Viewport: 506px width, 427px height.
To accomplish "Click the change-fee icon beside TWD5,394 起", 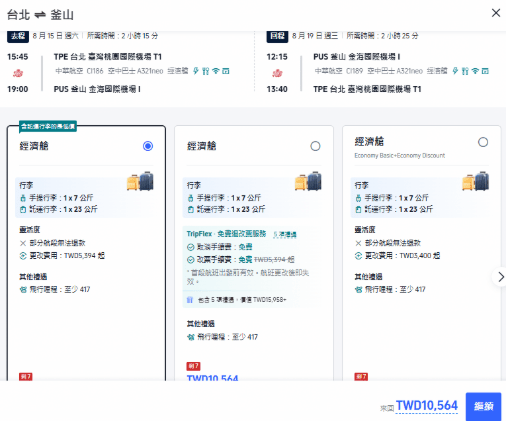I will pyautogui.click(x=23, y=256).
